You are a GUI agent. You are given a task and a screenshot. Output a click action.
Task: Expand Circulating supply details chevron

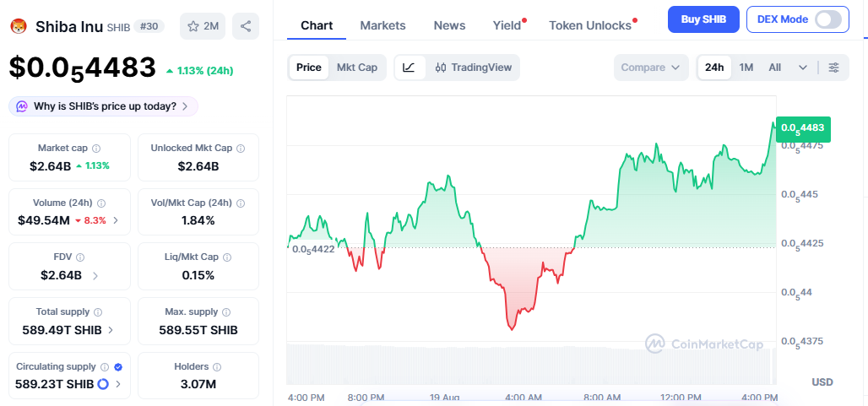tap(118, 384)
